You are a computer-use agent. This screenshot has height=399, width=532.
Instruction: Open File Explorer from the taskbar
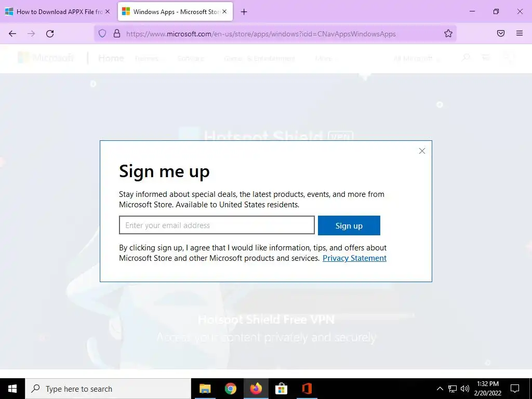205,389
